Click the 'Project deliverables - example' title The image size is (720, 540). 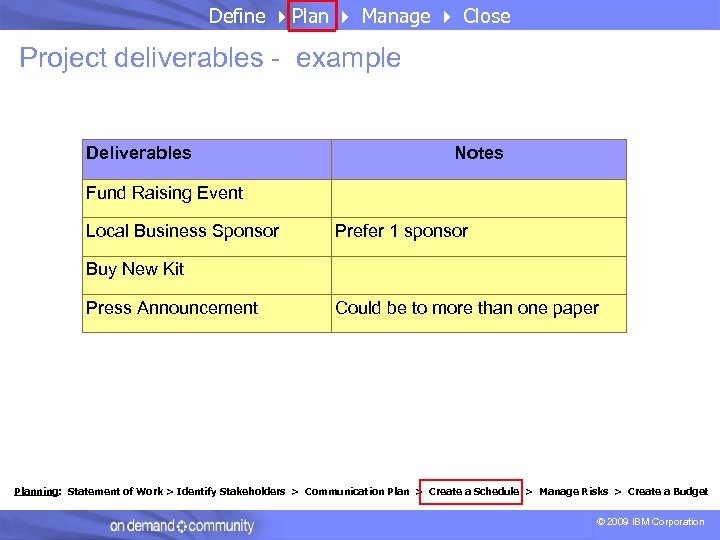[210, 58]
